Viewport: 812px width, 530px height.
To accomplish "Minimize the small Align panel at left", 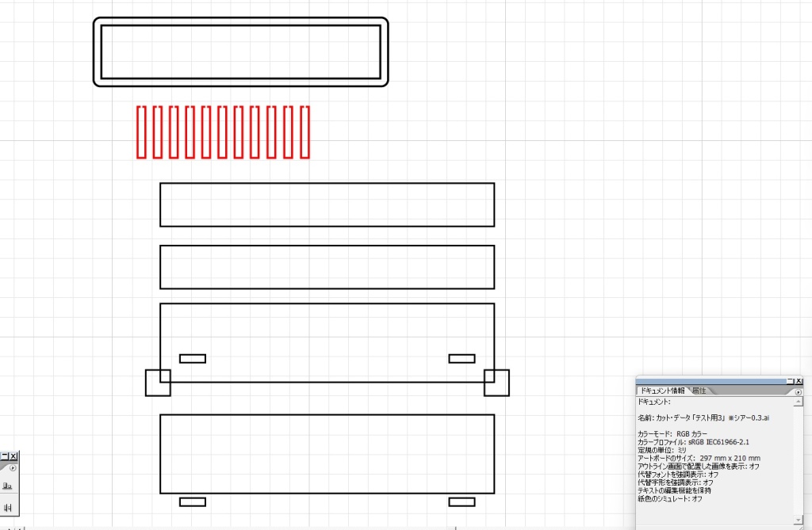I will coord(5,456).
